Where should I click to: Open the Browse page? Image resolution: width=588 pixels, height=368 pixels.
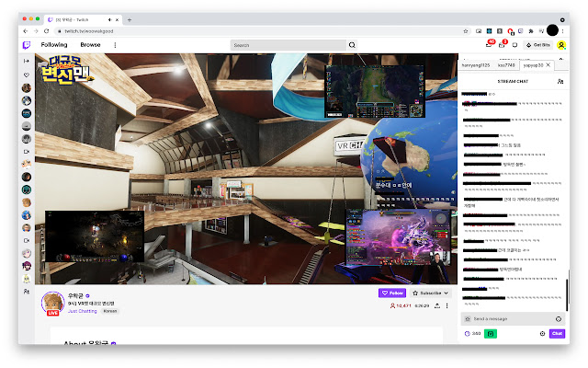tap(90, 45)
